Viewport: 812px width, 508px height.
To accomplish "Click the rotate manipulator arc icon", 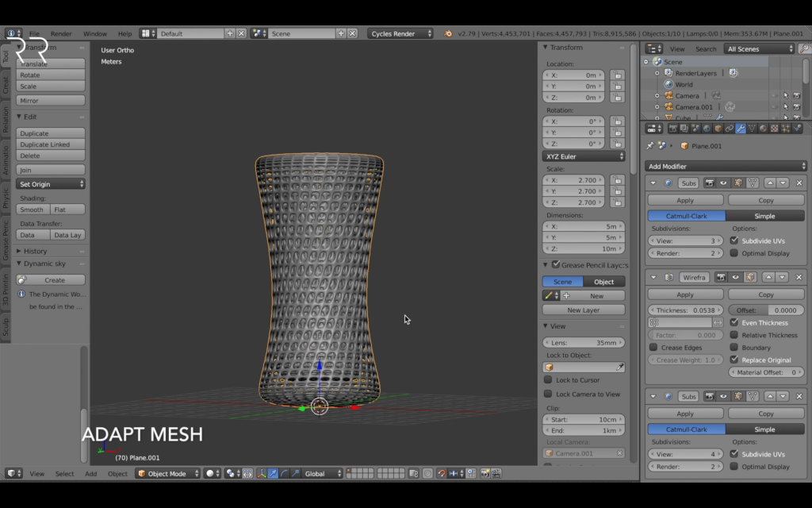I will coord(285,473).
